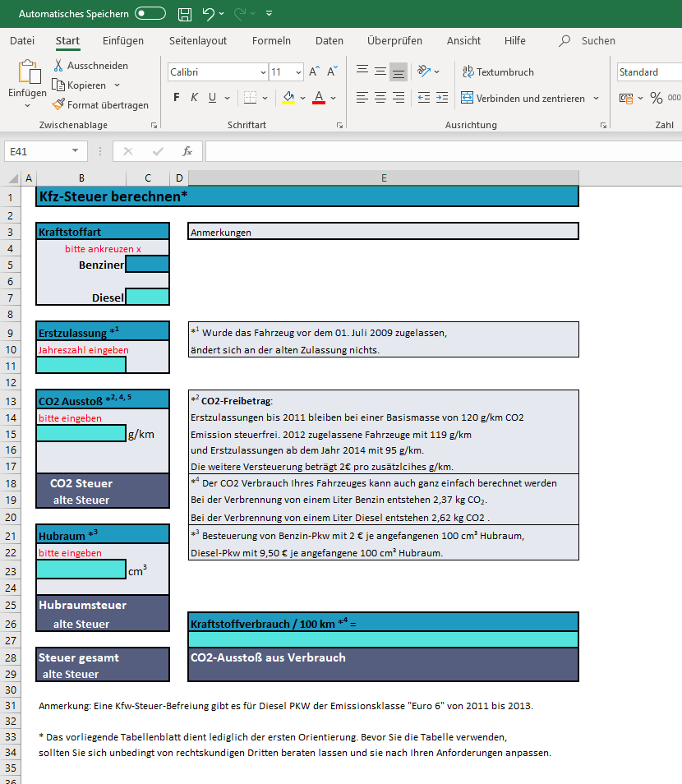The width and height of the screenshot is (682, 784).
Task: Expand the borders dropdown arrow
Action: pyautogui.click(x=265, y=98)
